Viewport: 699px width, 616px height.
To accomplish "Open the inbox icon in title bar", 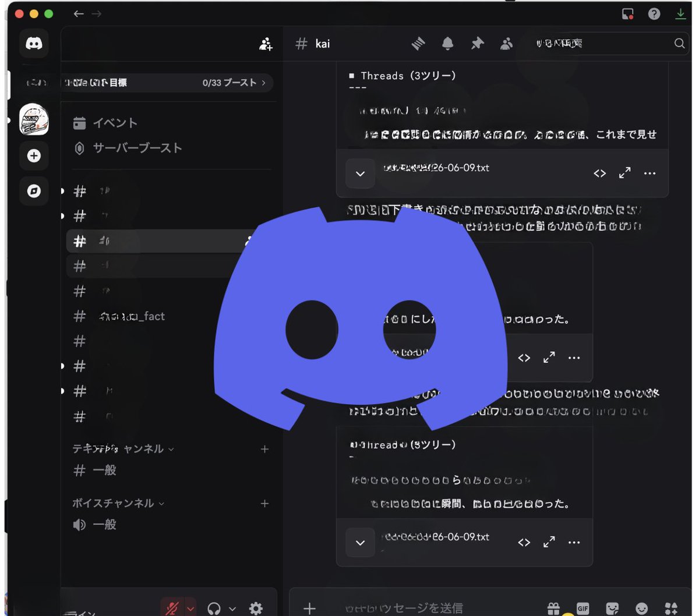I will coord(628,13).
